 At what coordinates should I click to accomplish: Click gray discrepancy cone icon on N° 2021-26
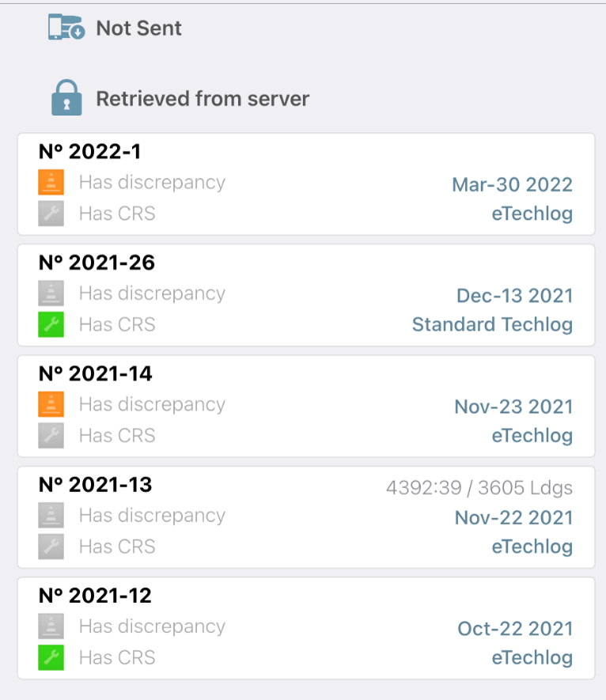pyautogui.click(x=51, y=293)
